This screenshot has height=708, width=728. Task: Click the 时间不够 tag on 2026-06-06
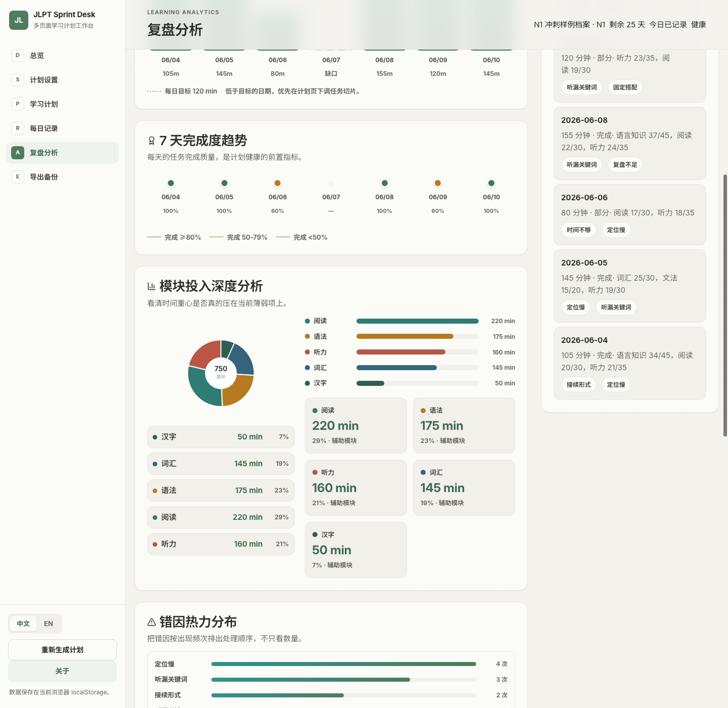coord(579,230)
